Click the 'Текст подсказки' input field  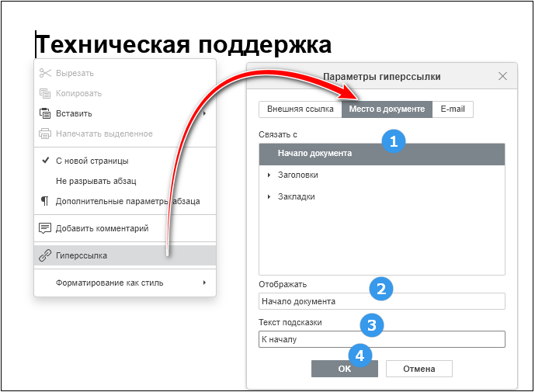(382, 339)
